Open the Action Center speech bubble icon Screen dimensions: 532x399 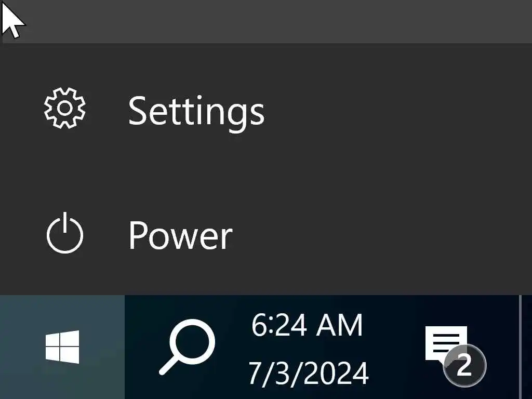coord(446,344)
